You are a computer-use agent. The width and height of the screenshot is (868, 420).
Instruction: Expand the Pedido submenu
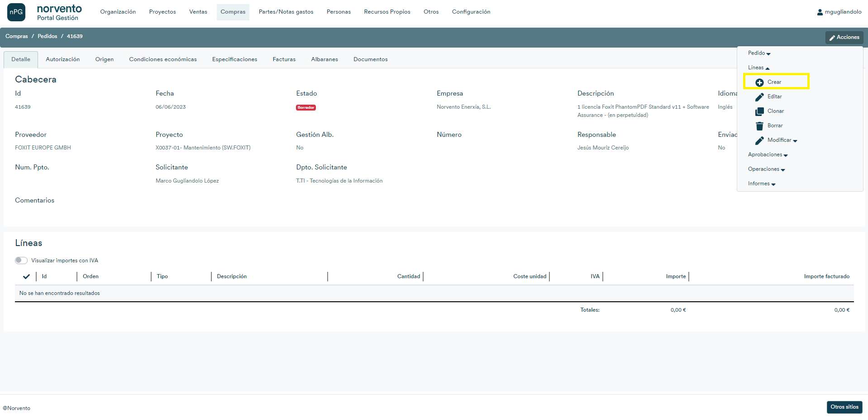tap(759, 53)
